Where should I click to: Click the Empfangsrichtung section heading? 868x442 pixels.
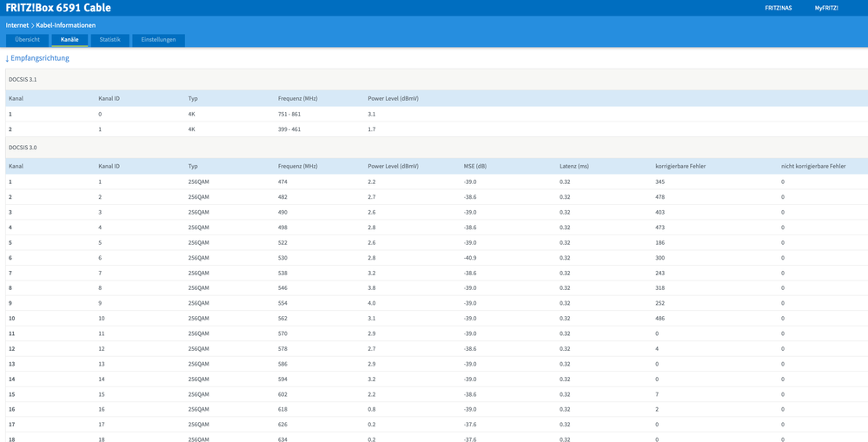pos(40,58)
